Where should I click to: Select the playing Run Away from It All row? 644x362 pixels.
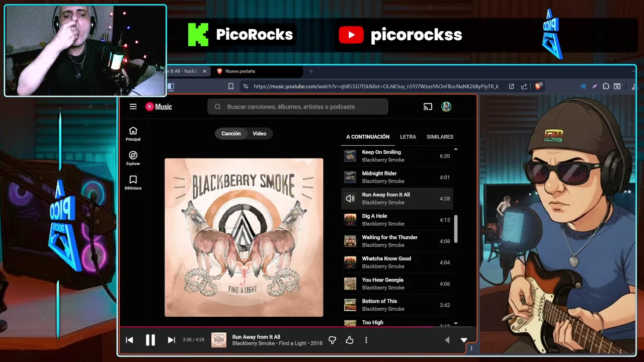(x=397, y=199)
